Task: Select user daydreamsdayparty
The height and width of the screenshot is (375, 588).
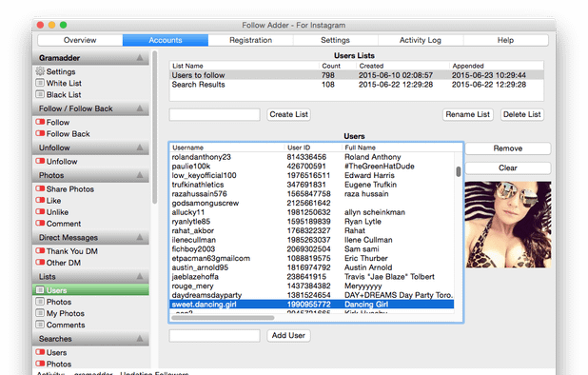Action: 312,295
